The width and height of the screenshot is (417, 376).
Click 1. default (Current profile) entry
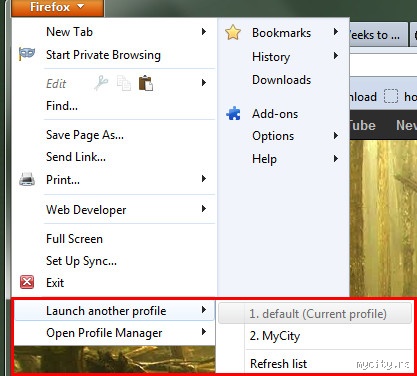pyautogui.click(x=315, y=313)
